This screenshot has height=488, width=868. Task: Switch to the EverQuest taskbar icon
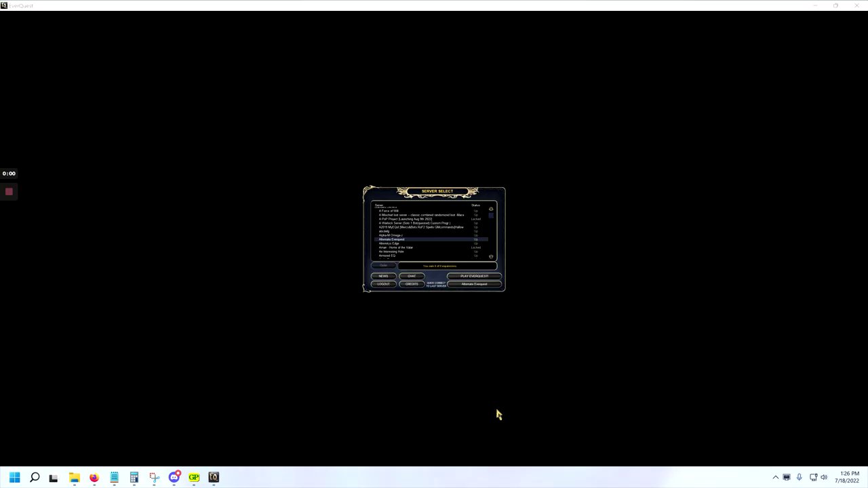point(214,477)
